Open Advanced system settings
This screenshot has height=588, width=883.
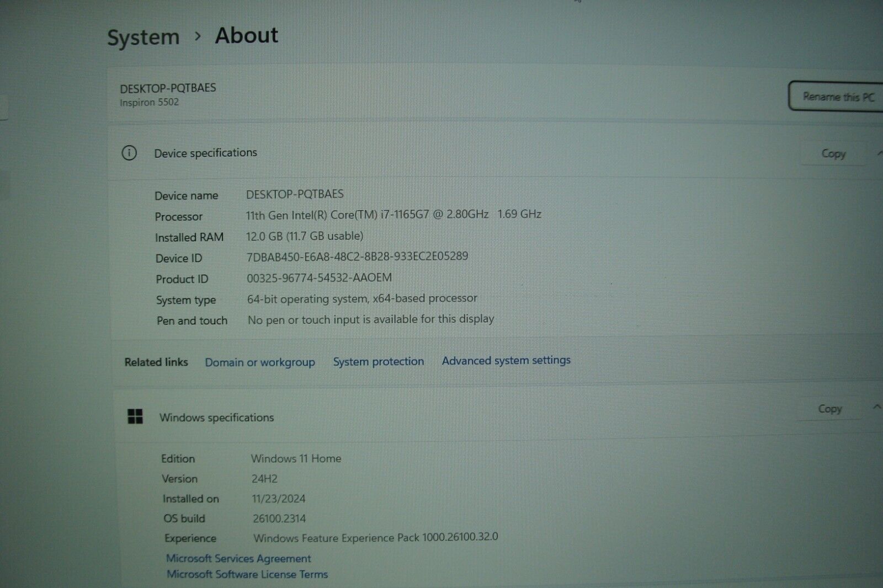pos(506,360)
